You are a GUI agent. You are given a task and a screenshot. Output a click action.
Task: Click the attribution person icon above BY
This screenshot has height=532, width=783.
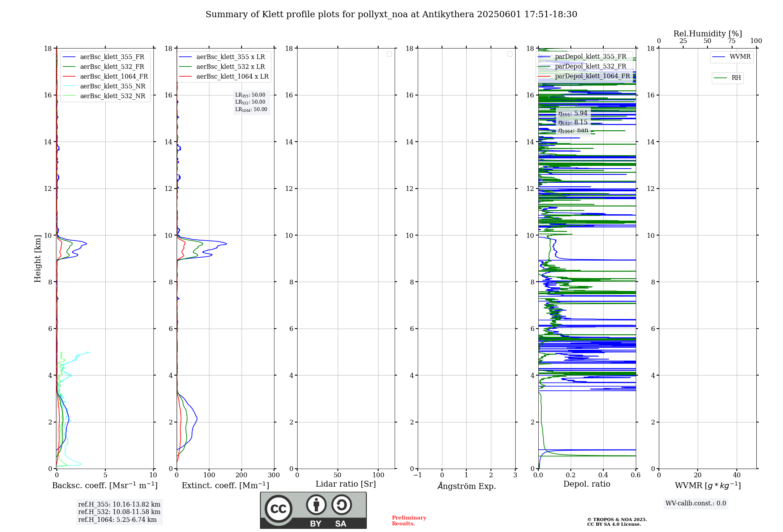[x=316, y=505]
